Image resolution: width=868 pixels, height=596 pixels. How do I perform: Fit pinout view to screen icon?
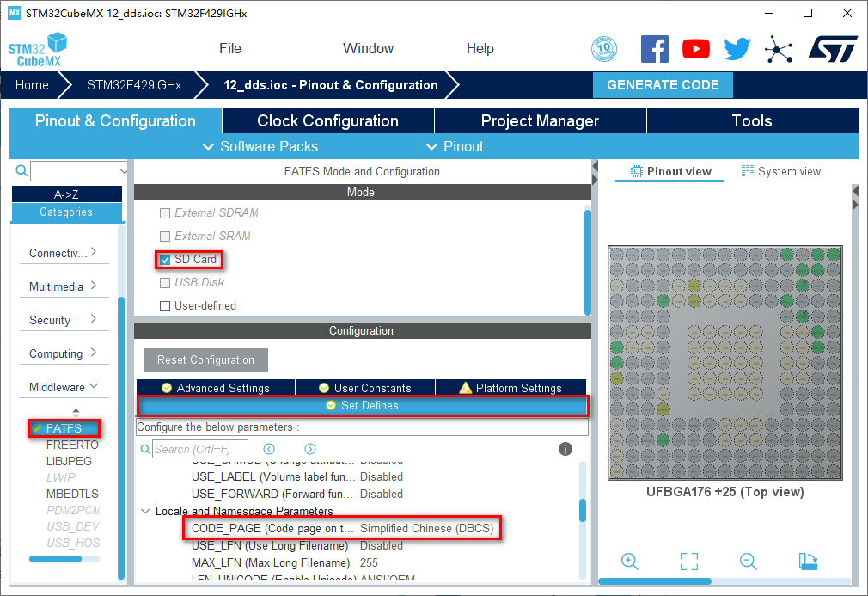pyautogui.click(x=688, y=561)
